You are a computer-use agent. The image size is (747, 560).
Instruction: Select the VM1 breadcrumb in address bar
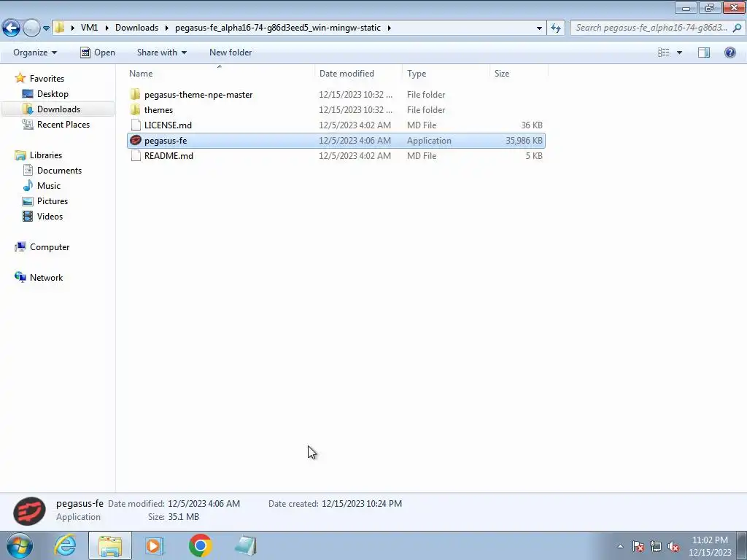[x=89, y=28]
